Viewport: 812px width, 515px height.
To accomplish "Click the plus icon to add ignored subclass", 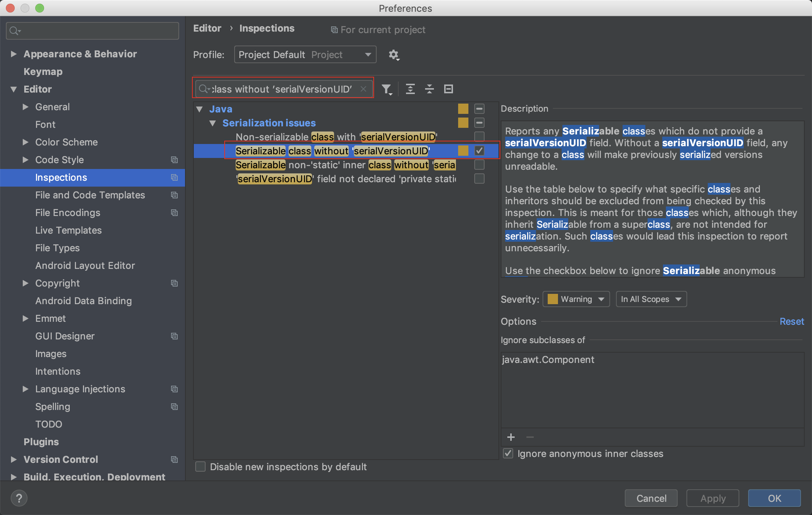I will click(x=511, y=437).
